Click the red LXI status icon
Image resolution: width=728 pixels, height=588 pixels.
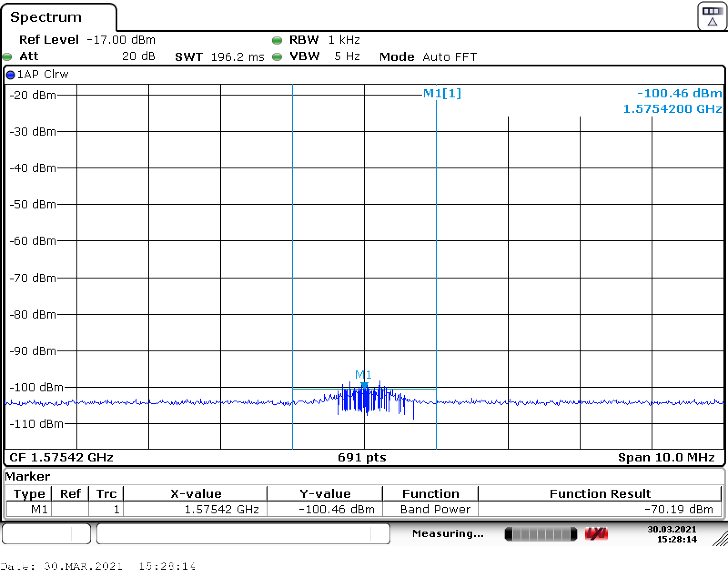pyautogui.click(x=596, y=533)
